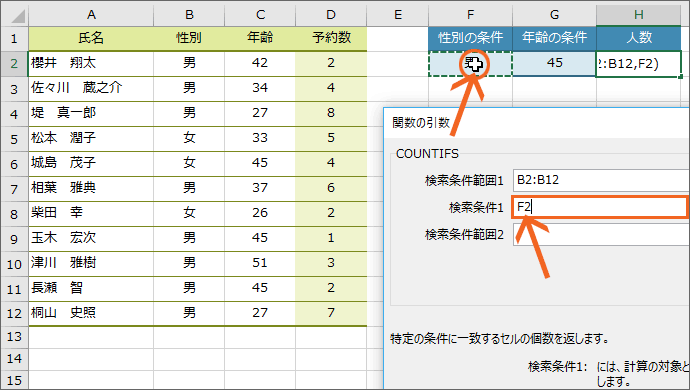Click reservation count 5 in 松本 row
Screen dimensions: 690x390
pyautogui.click(x=331, y=139)
